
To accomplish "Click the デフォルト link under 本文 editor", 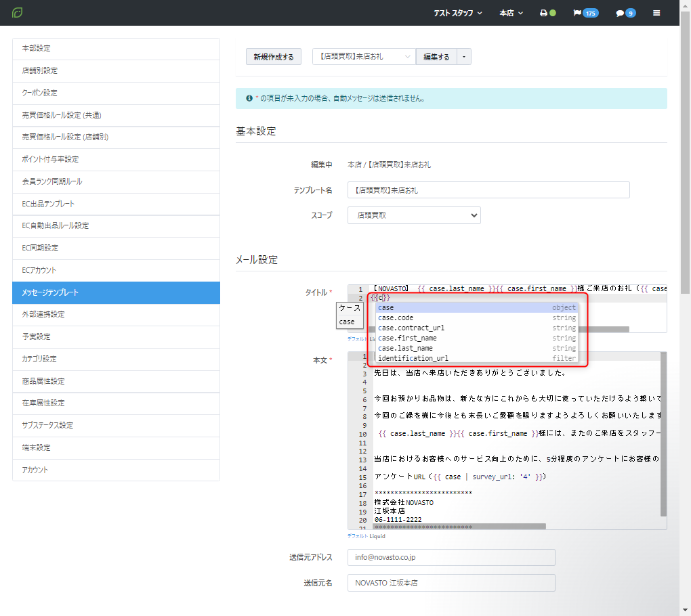I will tap(357, 536).
